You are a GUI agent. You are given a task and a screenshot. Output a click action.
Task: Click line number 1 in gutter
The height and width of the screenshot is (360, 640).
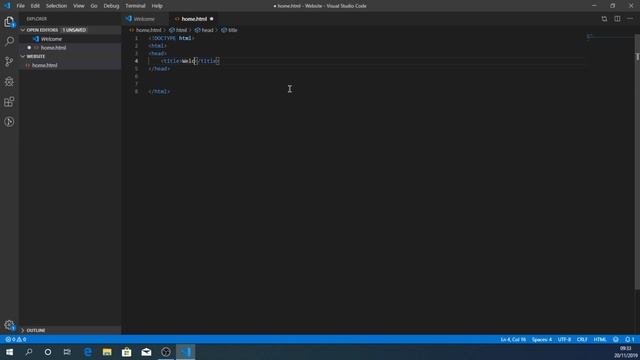(136, 38)
